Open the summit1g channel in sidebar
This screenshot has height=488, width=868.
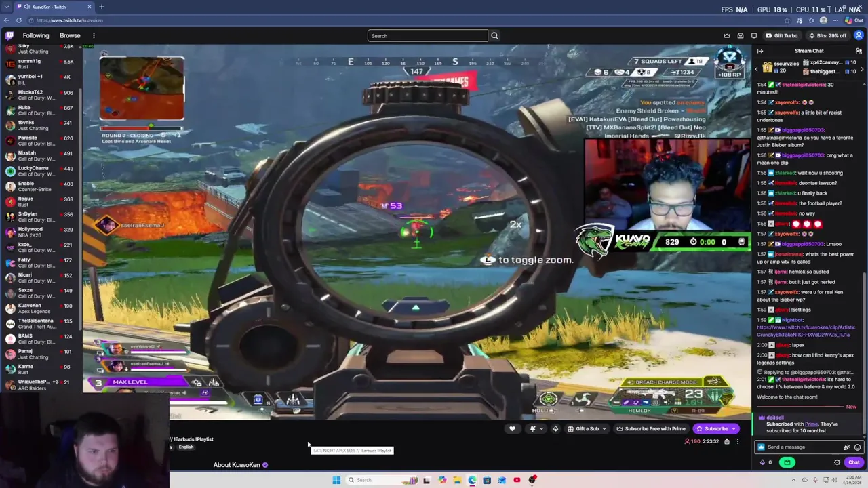(x=41, y=64)
